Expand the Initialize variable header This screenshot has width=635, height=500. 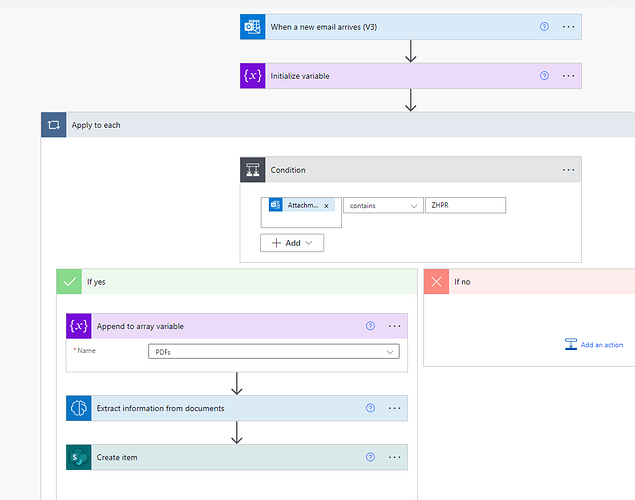411,76
